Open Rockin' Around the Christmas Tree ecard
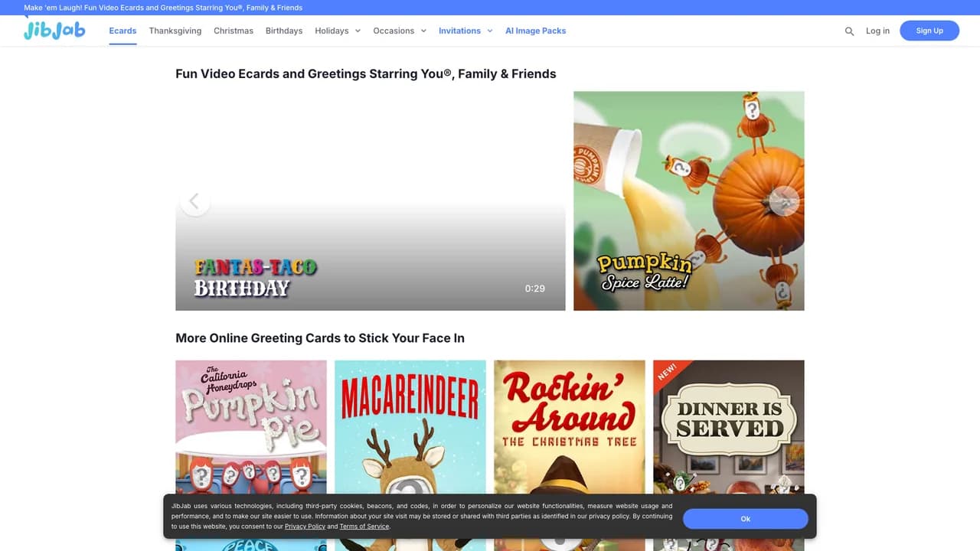 [570, 455]
